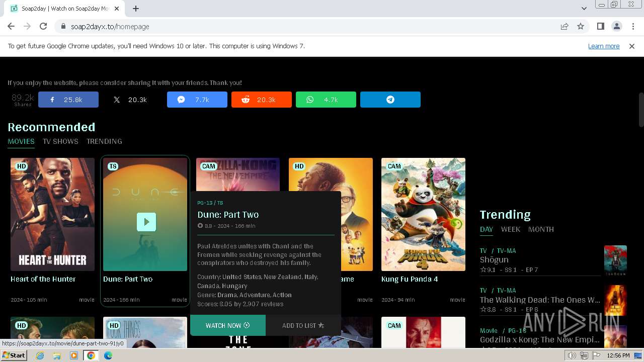Select the MOVIES recommended tab
The height and width of the screenshot is (362, 644).
pyautogui.click(x=21, y=141)
